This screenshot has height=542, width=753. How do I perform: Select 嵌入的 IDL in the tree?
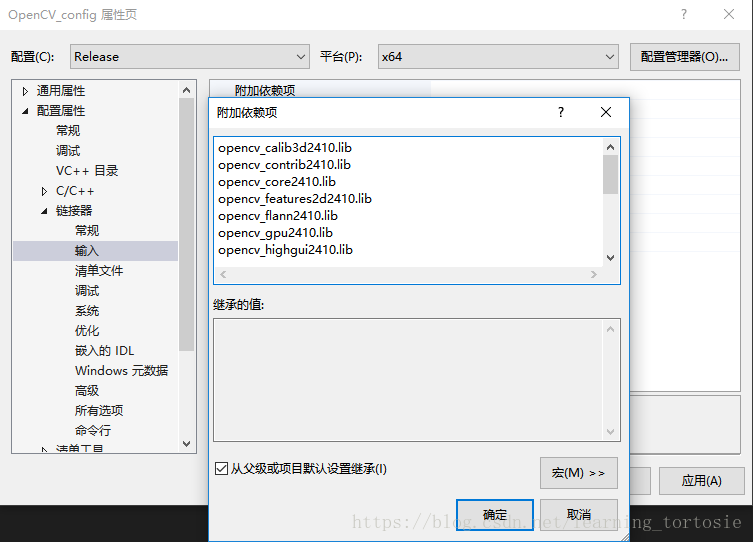pyautogui.click(x=104, y=351)
